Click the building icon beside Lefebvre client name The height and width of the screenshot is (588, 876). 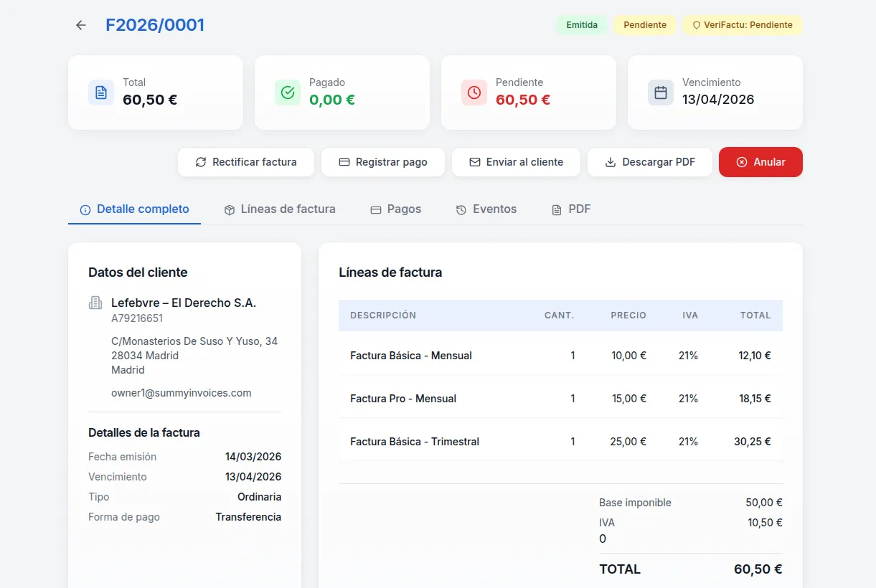click(x=95, y=303)
